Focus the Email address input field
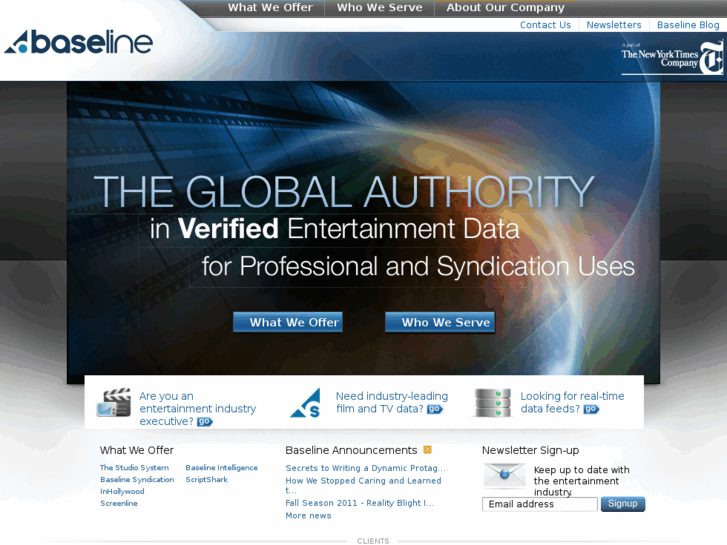Image resolution: width=727 pixels, height=545 pixels. pos(540,504)
